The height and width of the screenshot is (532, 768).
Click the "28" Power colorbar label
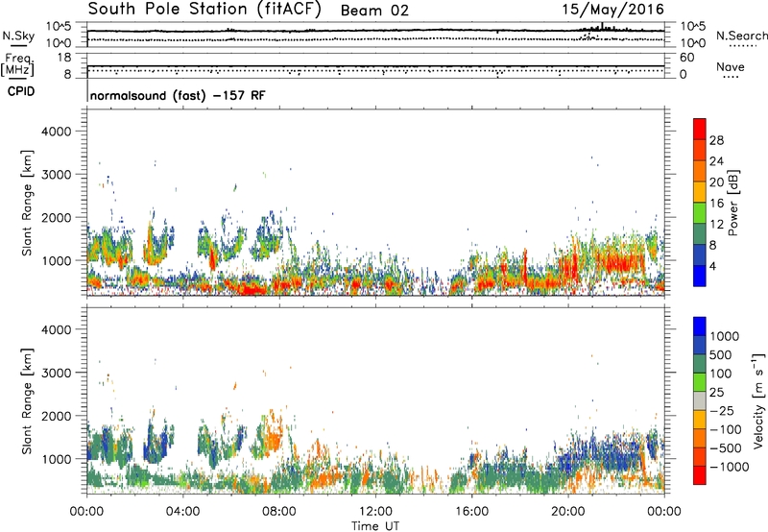(x=716, y=140)
